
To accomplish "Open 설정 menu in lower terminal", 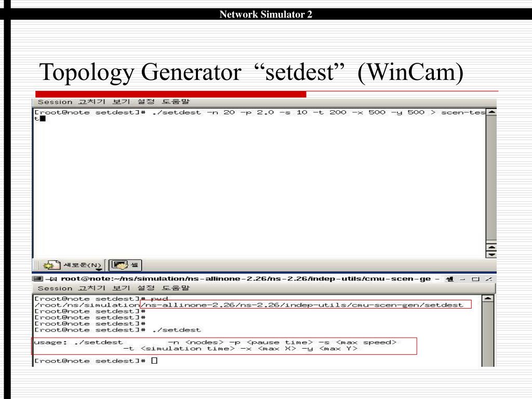I will point(146,288).
